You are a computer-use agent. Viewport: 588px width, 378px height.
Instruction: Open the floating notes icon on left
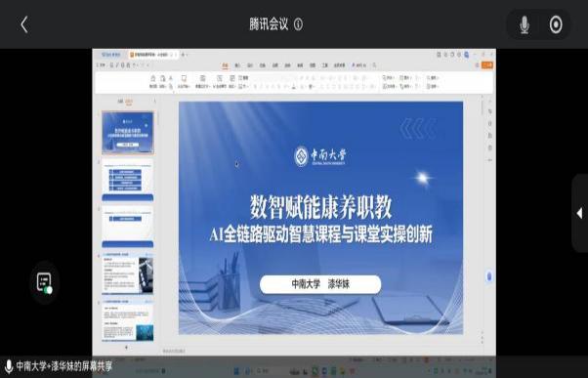pos(45,282)
